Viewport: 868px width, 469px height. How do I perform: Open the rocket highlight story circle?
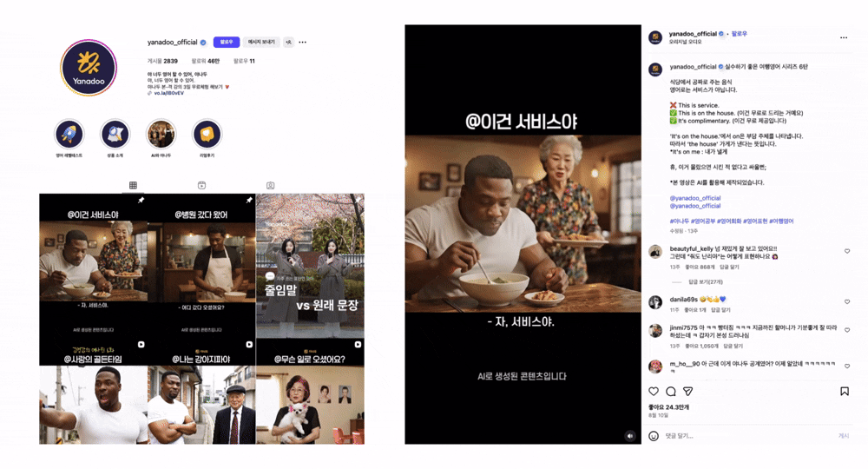[x=69, y=135]
